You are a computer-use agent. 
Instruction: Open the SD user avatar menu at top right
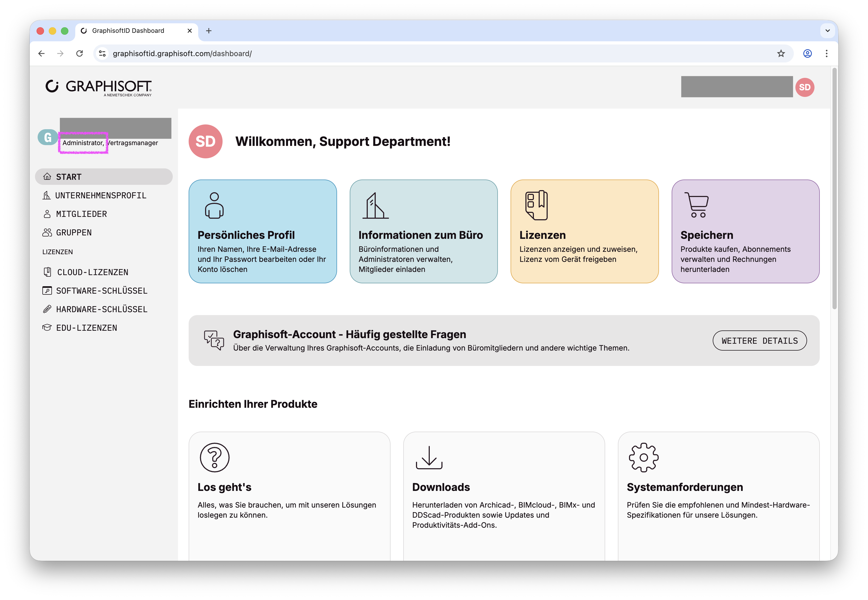pos(804,87)
